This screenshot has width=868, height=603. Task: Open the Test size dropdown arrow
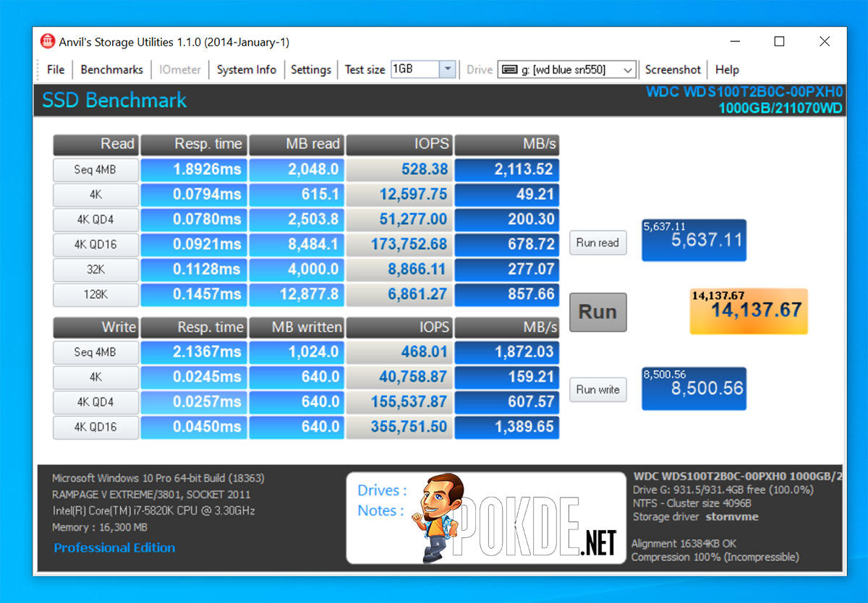448,69
